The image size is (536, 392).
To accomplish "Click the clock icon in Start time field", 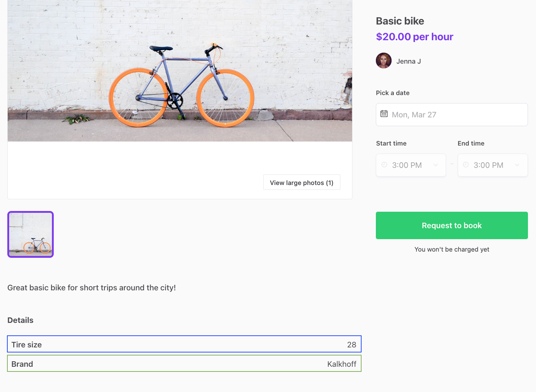I will [x=384, y=165].
